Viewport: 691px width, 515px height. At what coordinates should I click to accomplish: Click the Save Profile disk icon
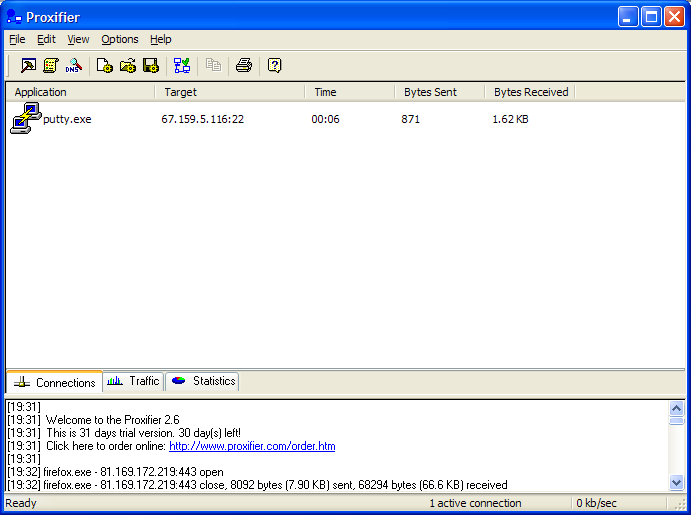(x=151, y=66)
